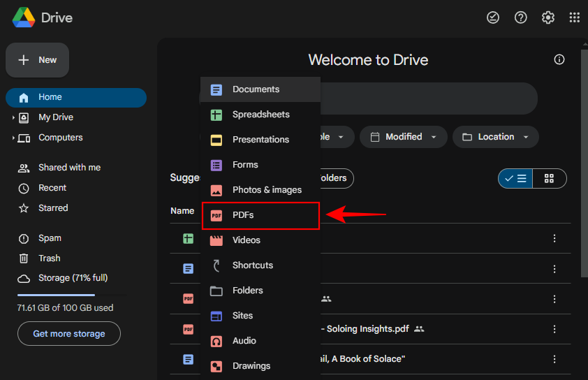Toggle the Folders suggestion chip
Screen dimensions: 588x380
point(337,178)
